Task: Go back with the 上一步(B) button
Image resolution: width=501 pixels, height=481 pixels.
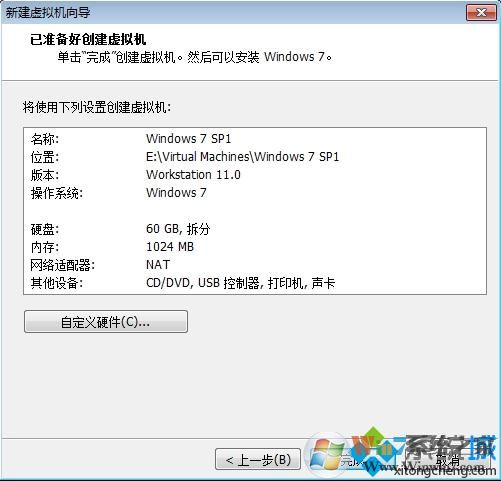Action: pyautogui.click(x=258, y=460)
